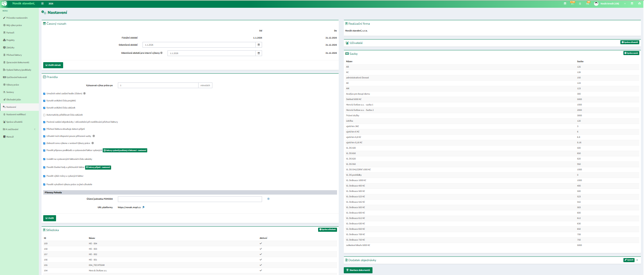Screen dimensions: 644x275
Task: Click the home icon in top bar
Action: (x=639, y=4)
